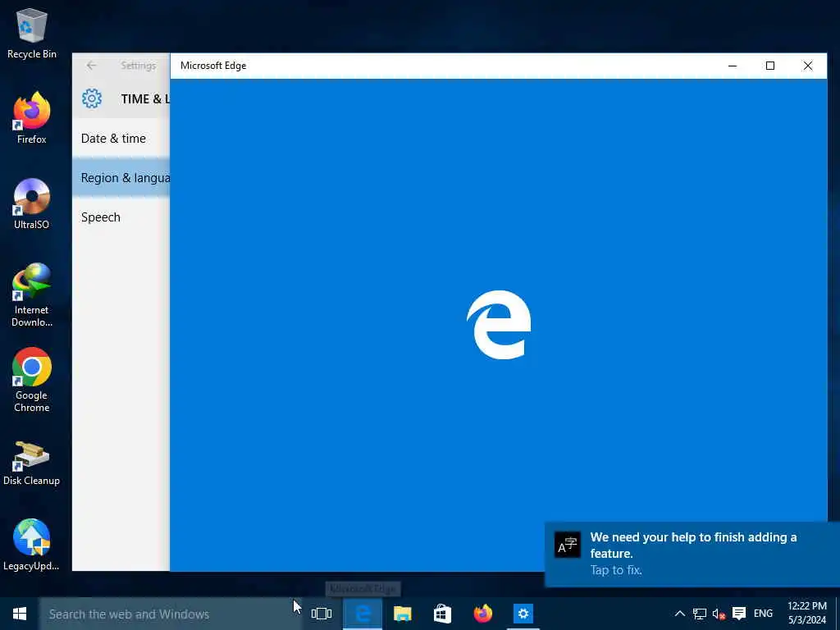Switch to the Settings app in taskbar
840x630 pixels.
pos(523,614)
